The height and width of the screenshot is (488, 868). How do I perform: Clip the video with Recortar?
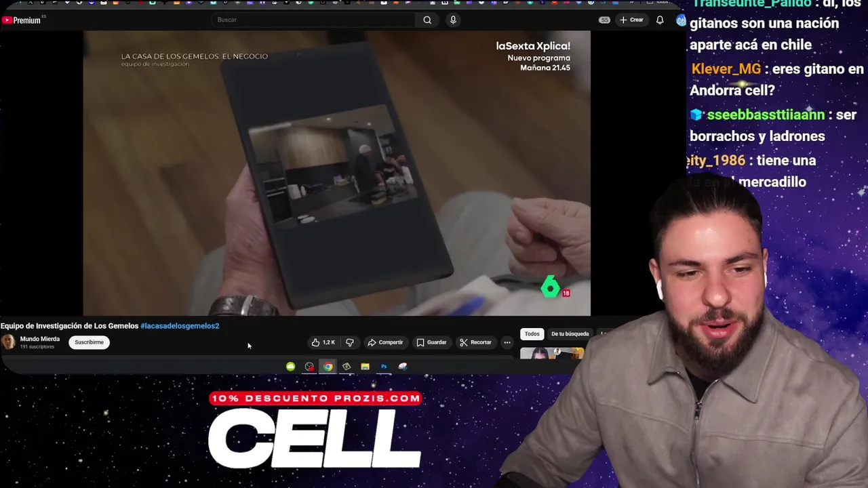[475, 342]
